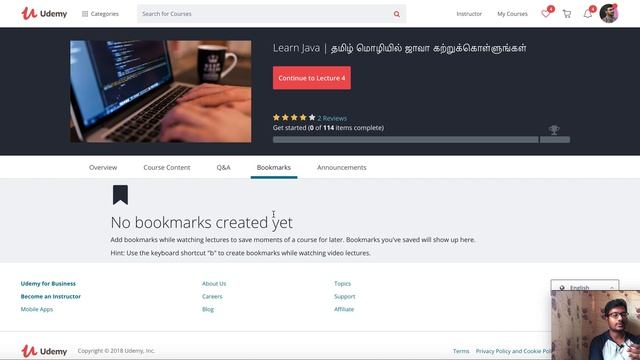Open the Affiliate footer link
Viewport: 640px width, 360px height.
[344, 309]
